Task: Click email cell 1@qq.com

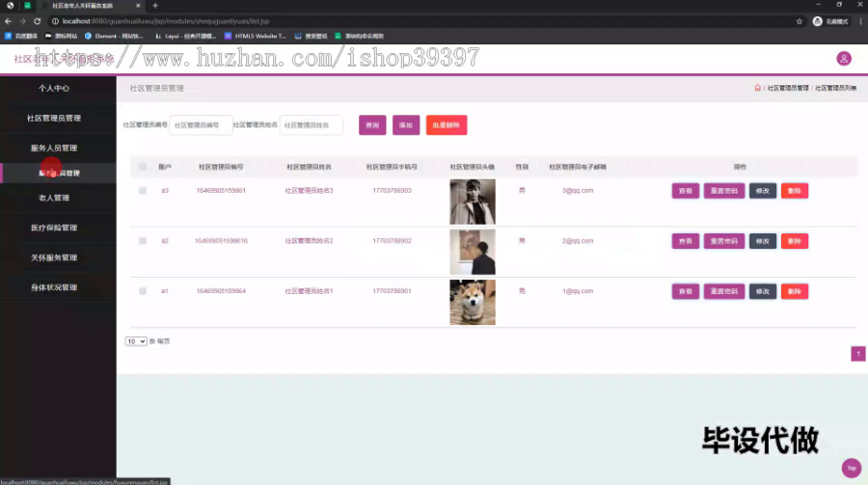Action: click(x=578, y=291)
